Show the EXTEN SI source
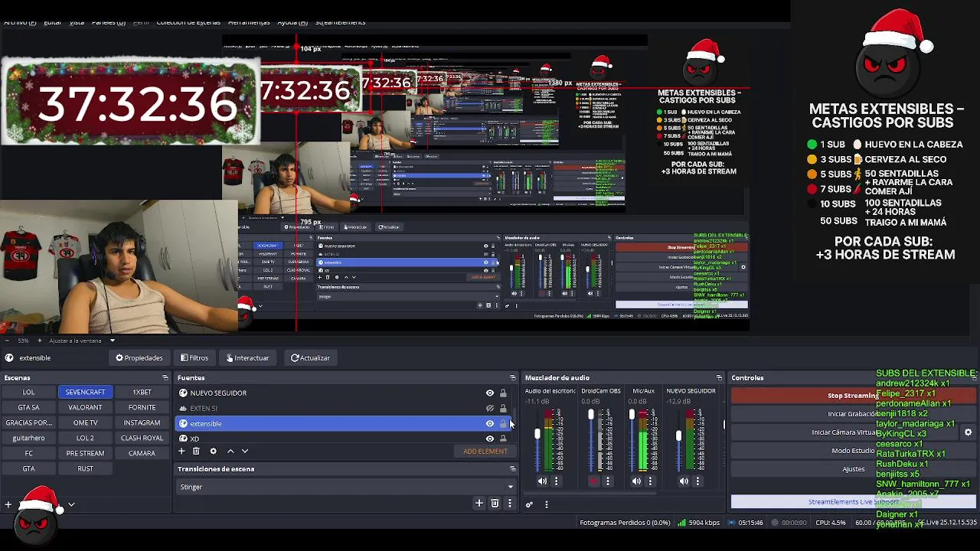Image resolution: width=980 pixels, height=551 pixels. [490, 408]
